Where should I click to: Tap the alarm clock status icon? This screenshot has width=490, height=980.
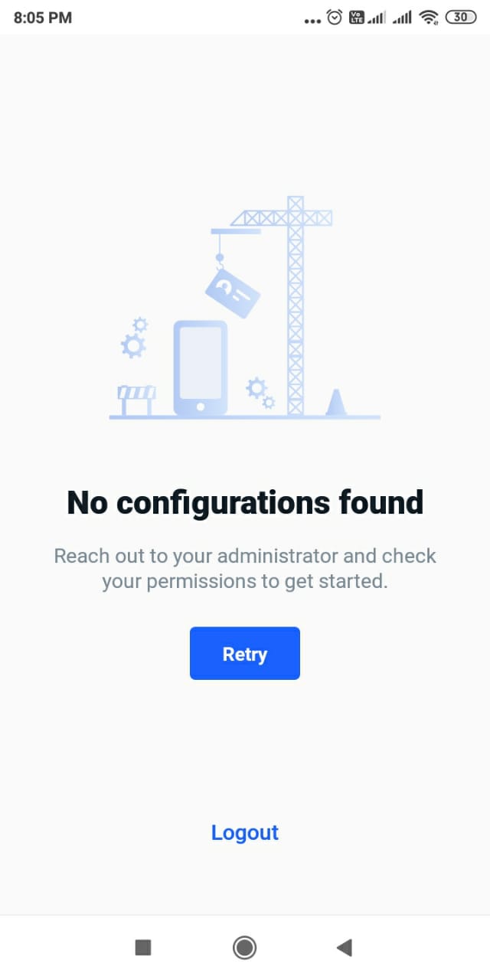coord(335,17)
